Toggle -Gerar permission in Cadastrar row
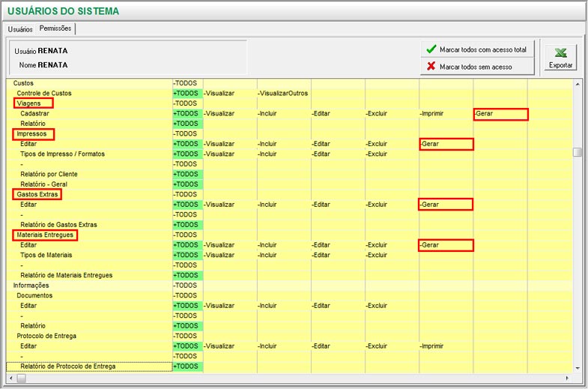 pos(500,114)
